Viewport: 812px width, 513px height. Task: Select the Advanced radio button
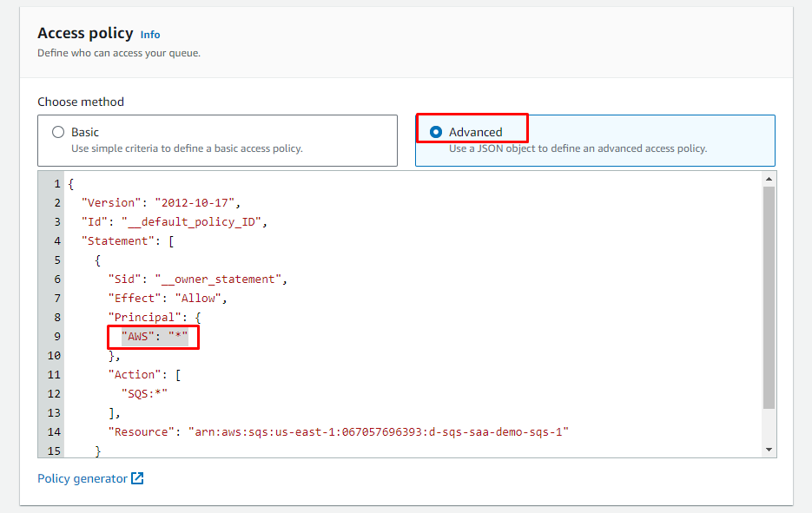point(436,132)
